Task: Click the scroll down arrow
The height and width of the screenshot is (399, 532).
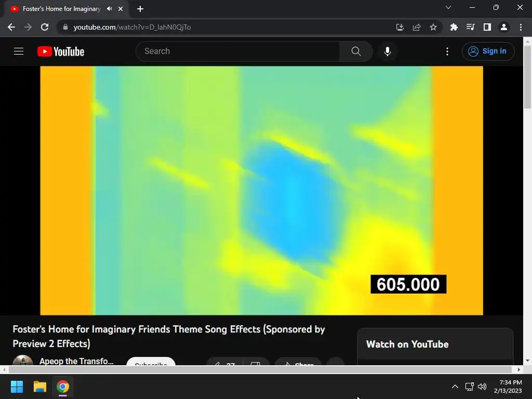Action: click(527, 361)
